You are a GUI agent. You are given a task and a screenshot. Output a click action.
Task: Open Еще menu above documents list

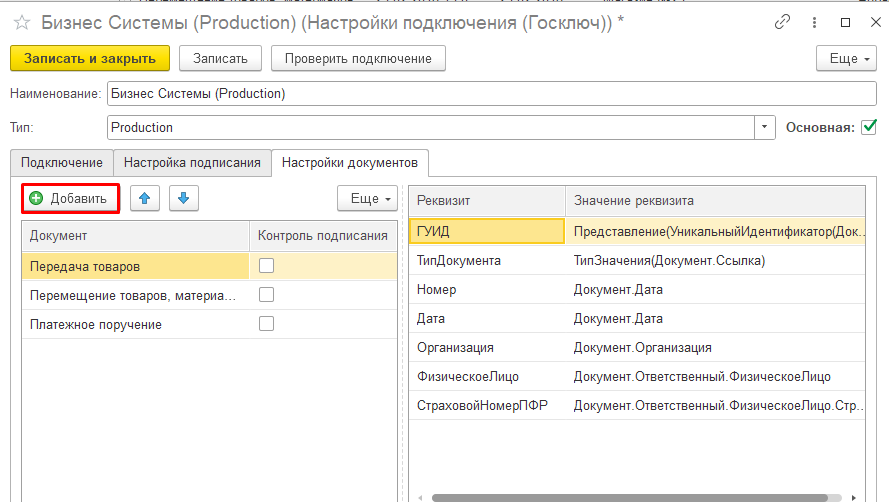tap(367, 199)
